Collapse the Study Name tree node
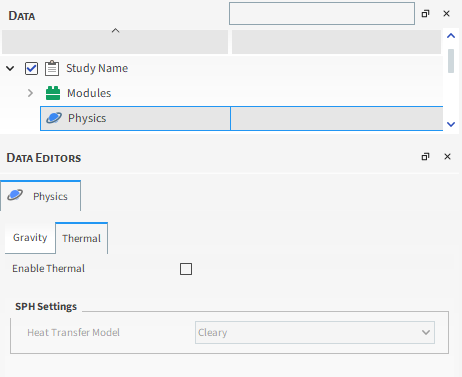Image resolution: width=462 pixels, height=377 pixels. 10,69
